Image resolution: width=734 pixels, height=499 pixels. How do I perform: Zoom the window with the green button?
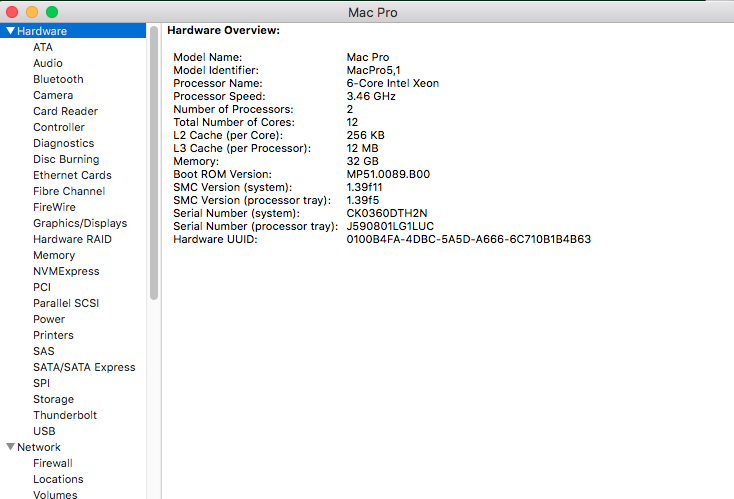coord(52,12)
